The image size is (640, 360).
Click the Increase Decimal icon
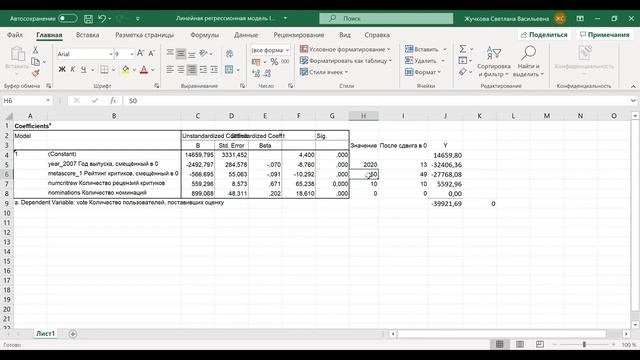tap(256, 73)
